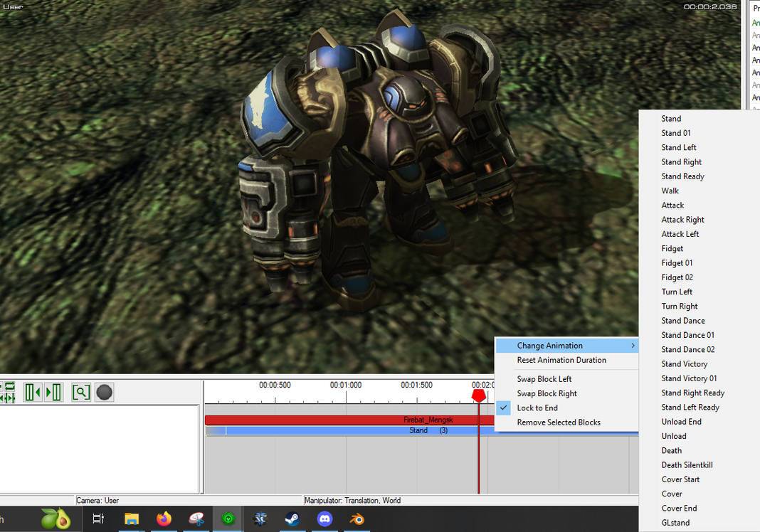Click the 00:01:000 timeline ruler mark
Image resolution: width=760 pixels, height=532 pixels.
coord(346,385)
